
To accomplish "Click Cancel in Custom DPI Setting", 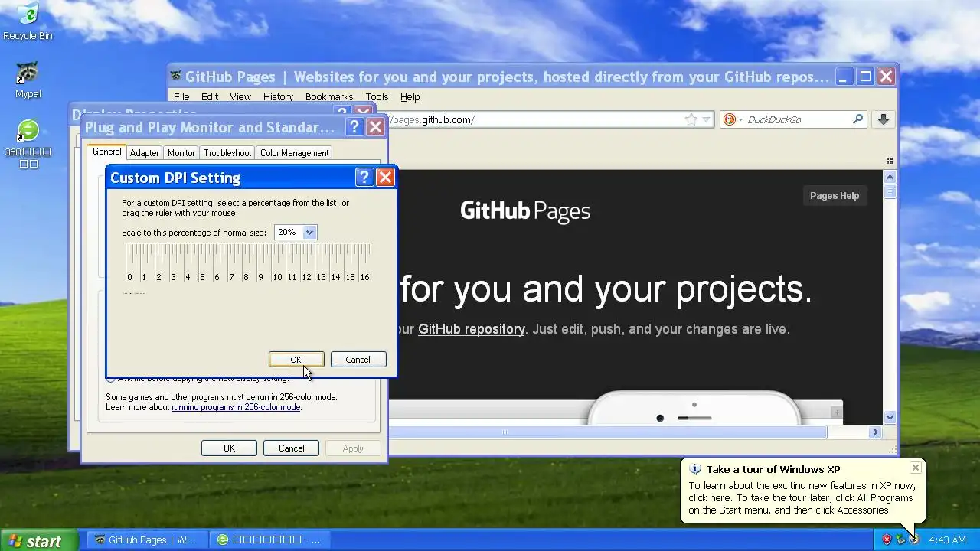I will pos(358,360).
